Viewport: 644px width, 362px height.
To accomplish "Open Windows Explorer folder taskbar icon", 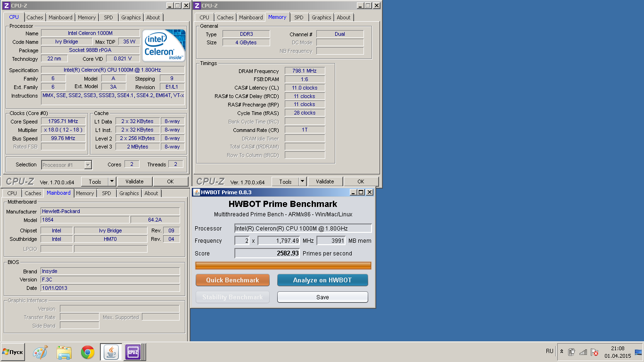I will tap(64, 352).
